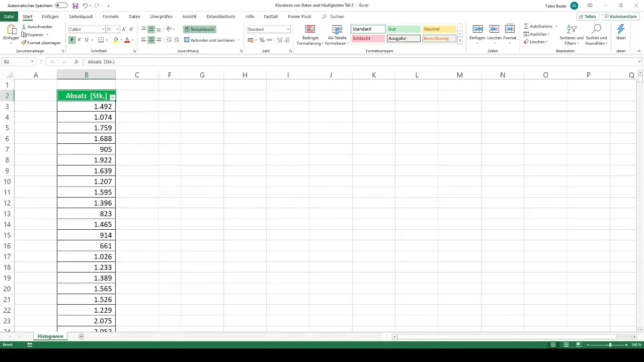Viewport: 644px width, 362px height.
Task: Align text right
Action: pos(159,40)
